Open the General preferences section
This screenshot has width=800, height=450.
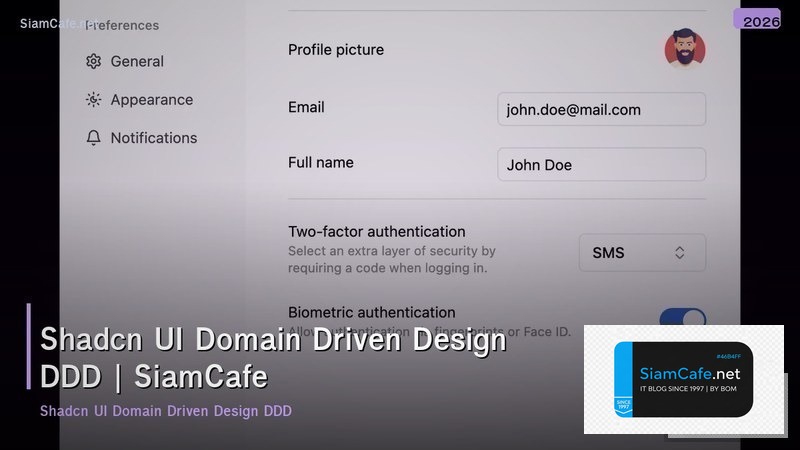(125, 61)
